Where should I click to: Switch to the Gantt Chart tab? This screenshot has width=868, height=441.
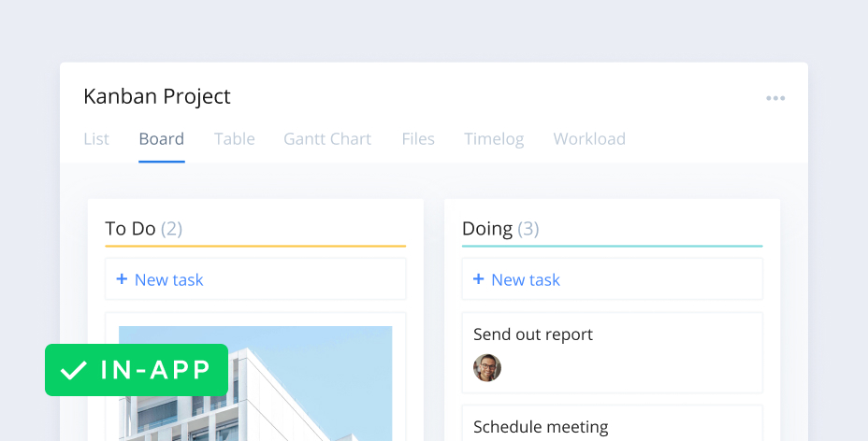pyautogui.click(x=327, y=139)
